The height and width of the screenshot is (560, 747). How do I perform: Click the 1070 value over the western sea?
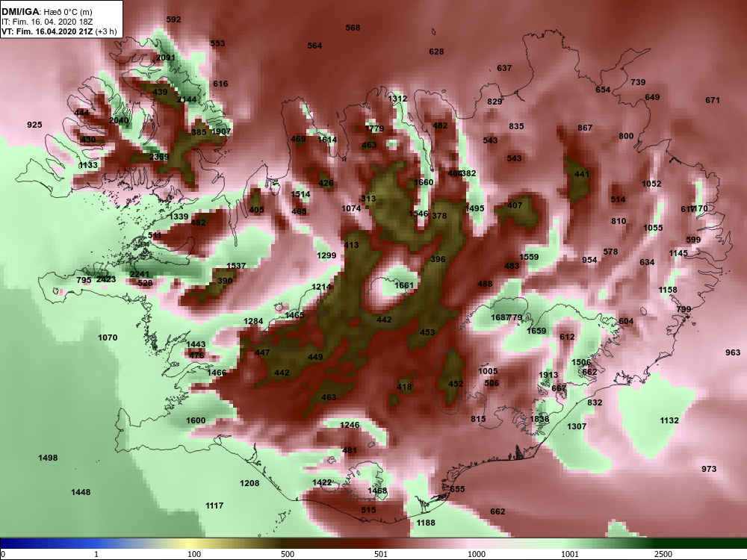(108, 337)
